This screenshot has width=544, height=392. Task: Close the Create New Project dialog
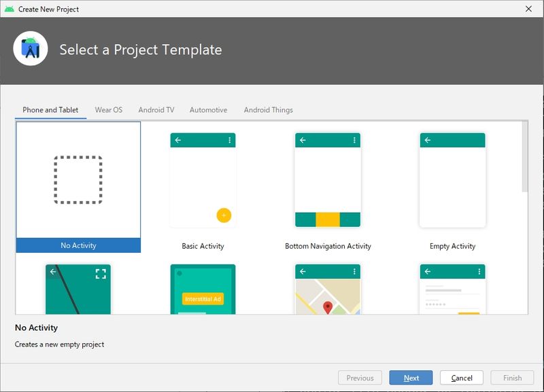(528, 9)
